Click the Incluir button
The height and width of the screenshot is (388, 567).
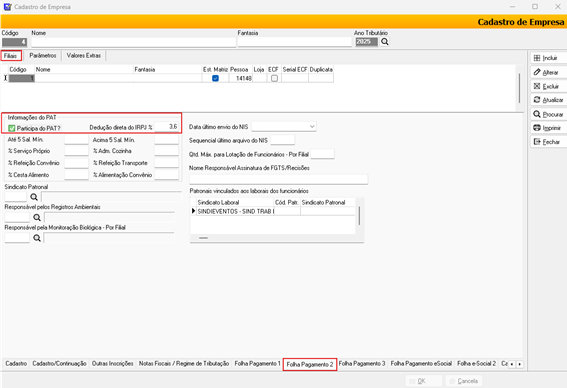click(x=548, y=58)
